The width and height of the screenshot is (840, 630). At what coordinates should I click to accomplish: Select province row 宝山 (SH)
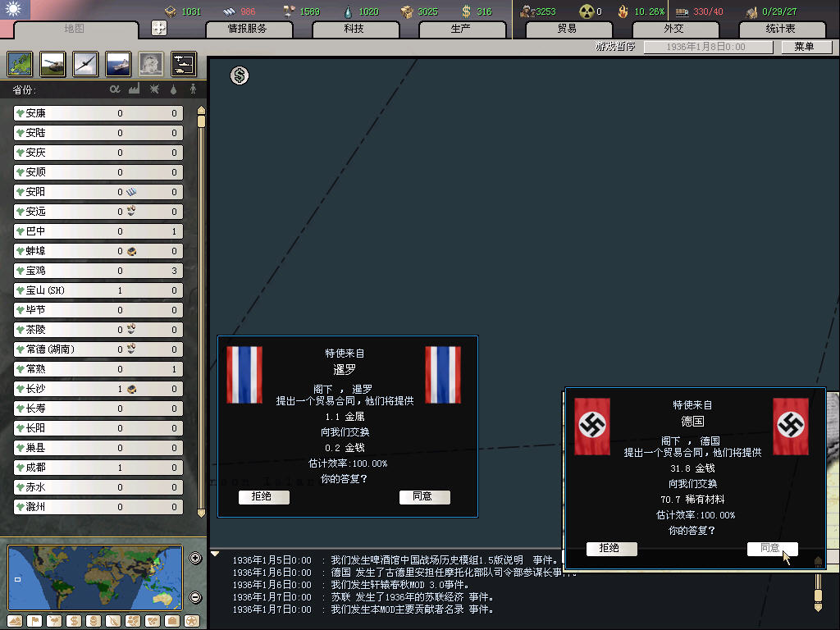[x=98, y=290]
